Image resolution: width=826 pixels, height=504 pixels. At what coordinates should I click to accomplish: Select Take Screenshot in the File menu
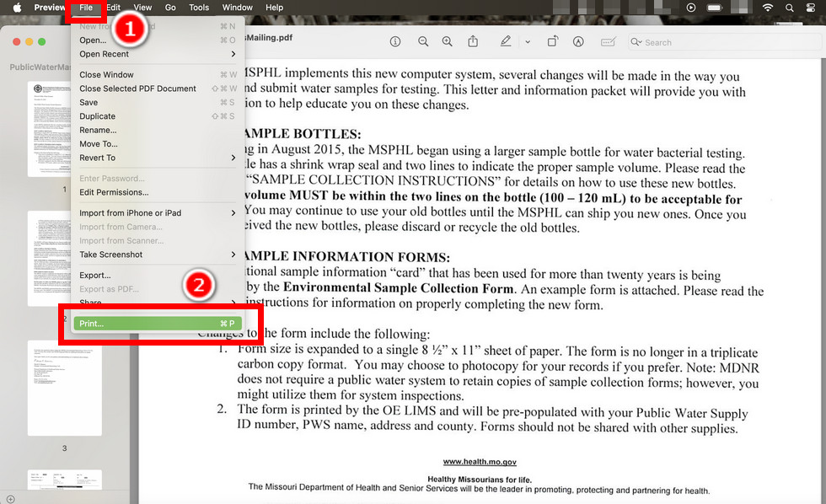pos(110,254)
